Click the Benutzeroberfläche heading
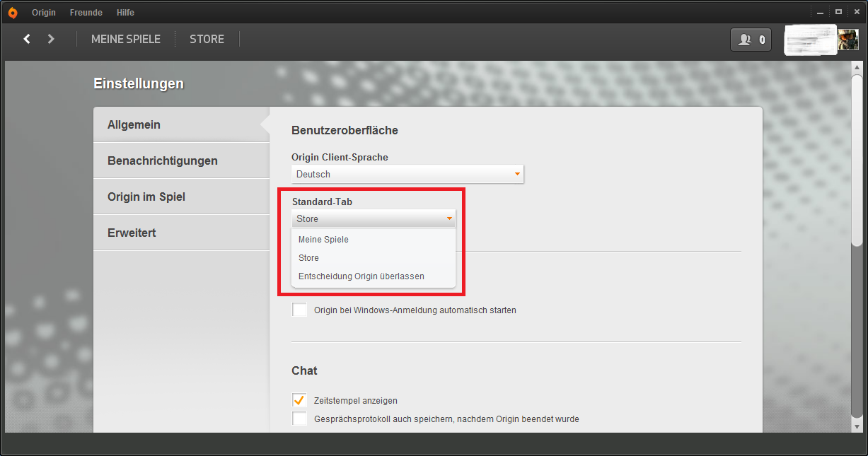868x456 pixels. point(345,130)
